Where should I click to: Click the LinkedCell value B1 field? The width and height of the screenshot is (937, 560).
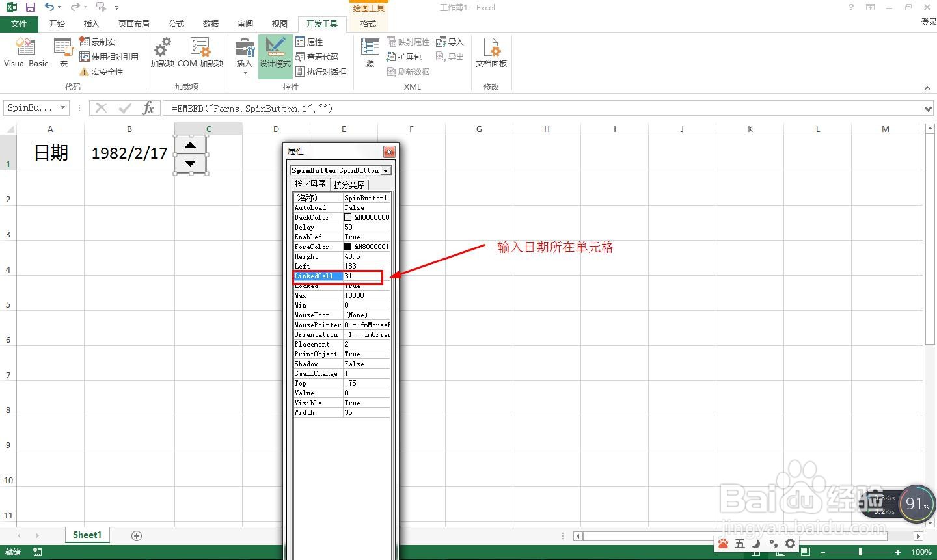tap(367, 276)
